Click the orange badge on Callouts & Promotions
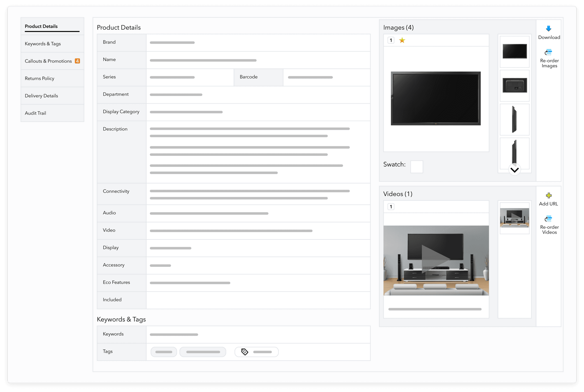Image resolution: width=584 pixels, height=392 pixels. 77,61
